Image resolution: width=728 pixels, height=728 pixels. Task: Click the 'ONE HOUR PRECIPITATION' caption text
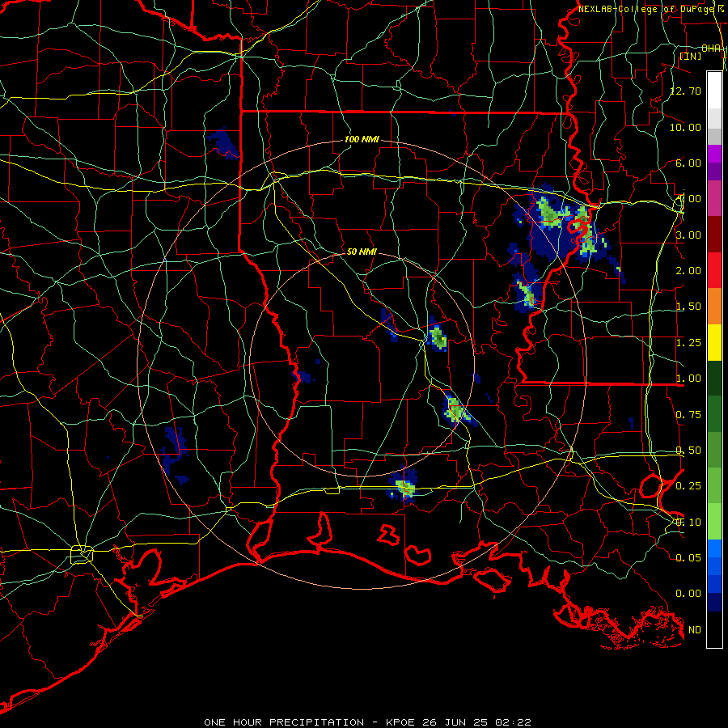click(284, 722)
